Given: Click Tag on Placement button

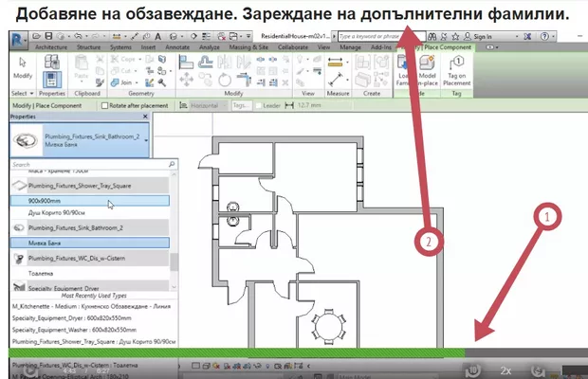Looking at the screenshot, I should click(x=456, y=71).
